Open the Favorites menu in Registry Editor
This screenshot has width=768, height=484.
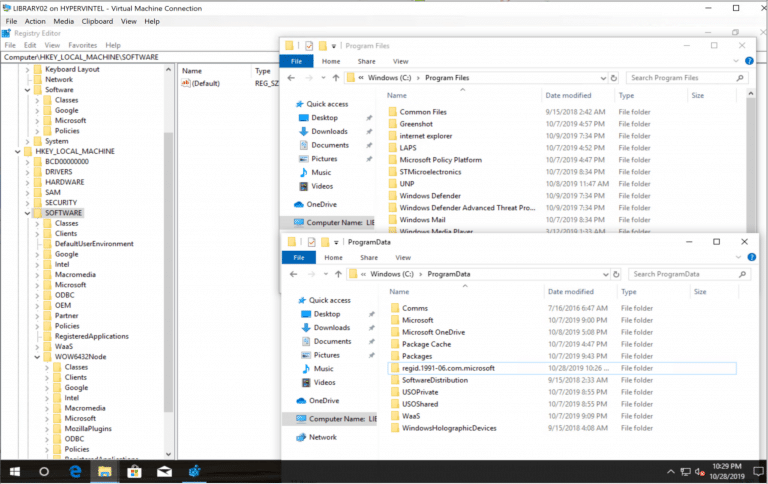click(x=82, y=45)
